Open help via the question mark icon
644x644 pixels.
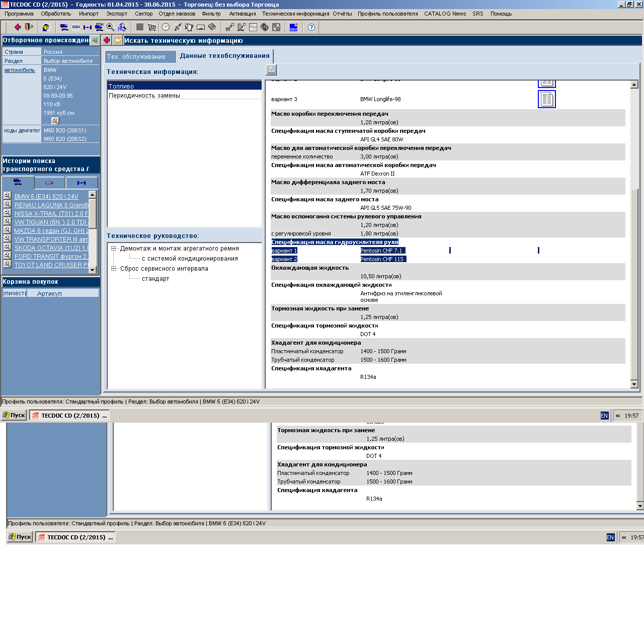coord(311,27)
